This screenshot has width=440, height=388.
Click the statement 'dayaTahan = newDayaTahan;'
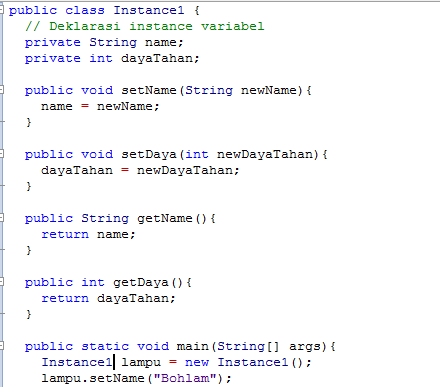(140, 170)
